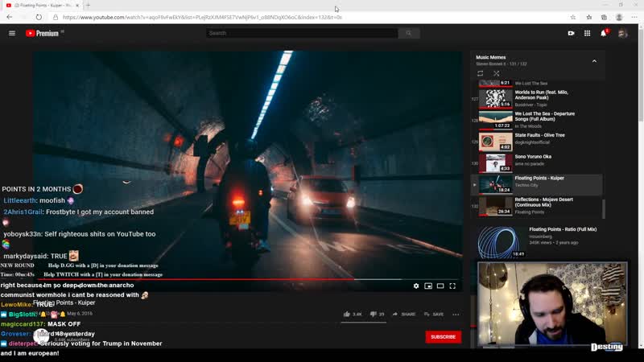
Task: Open browser settings and more menu
Action: point(634,17)
